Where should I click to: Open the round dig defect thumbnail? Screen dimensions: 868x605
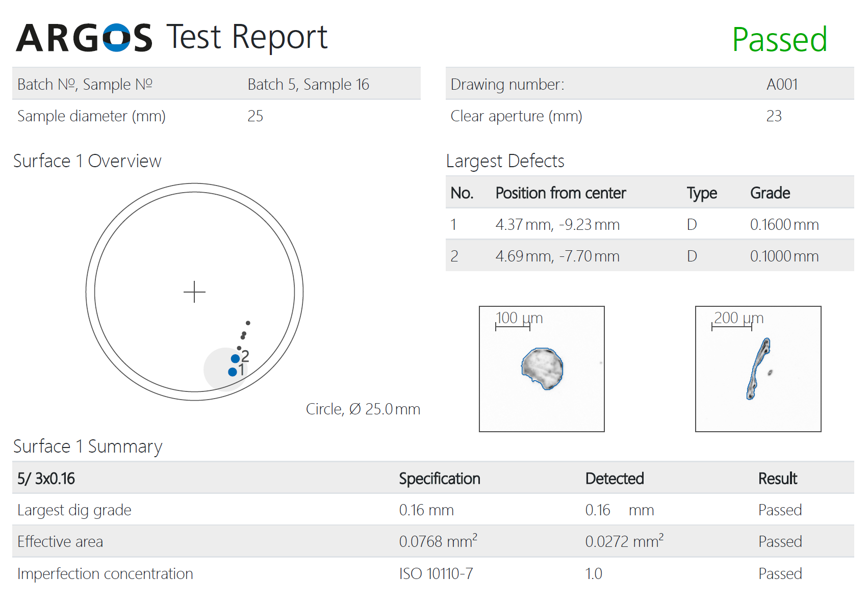(542, 369)
